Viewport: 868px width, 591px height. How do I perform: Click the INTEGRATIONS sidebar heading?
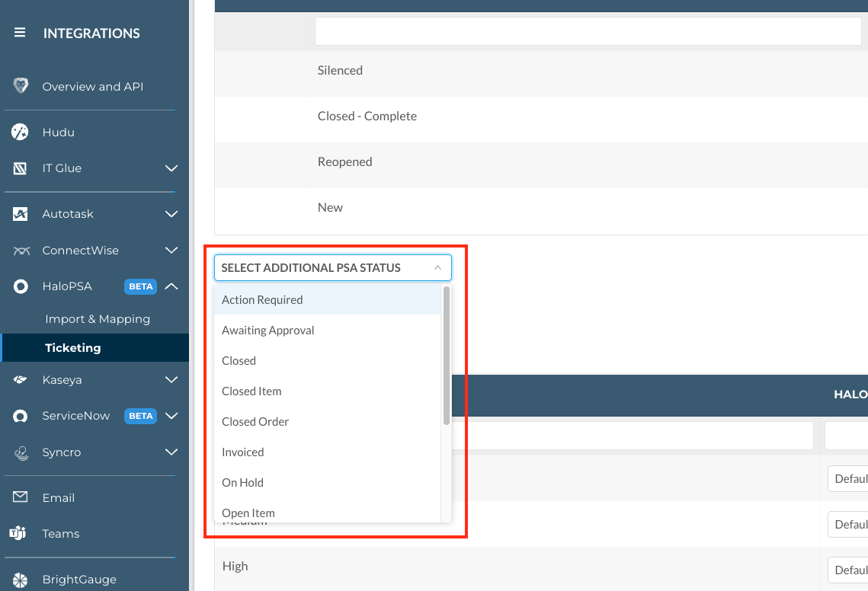[x=91, y=34]
